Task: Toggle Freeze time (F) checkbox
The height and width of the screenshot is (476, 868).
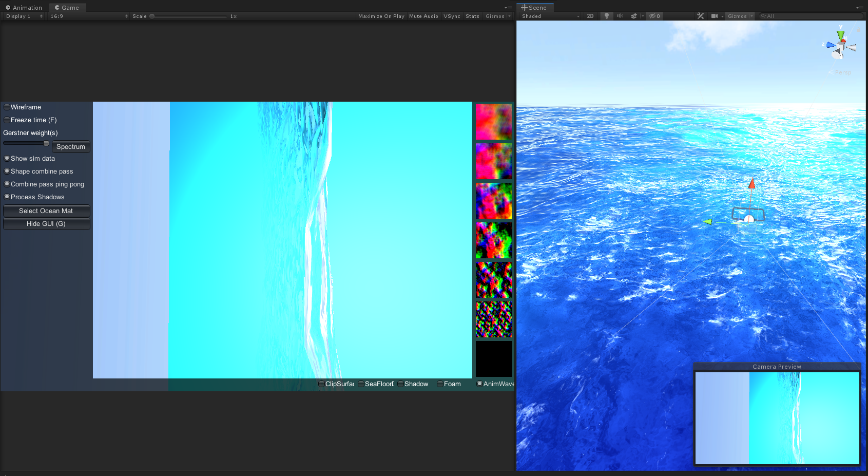Action: (x=7, y=120)
